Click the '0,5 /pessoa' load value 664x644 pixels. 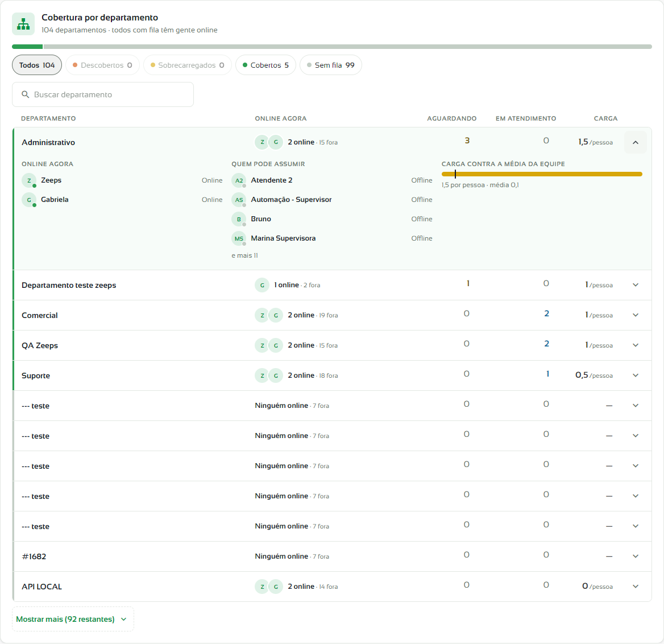coord(594,375)
